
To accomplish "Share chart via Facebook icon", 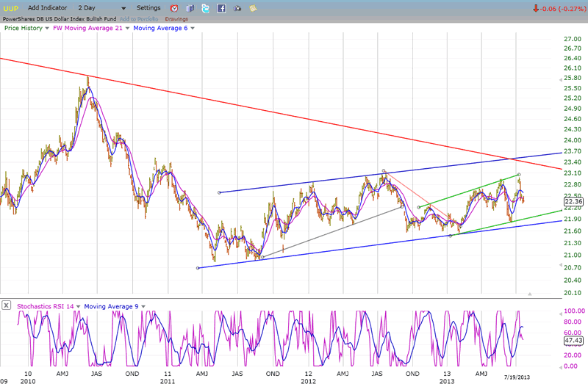I will 220,8.
